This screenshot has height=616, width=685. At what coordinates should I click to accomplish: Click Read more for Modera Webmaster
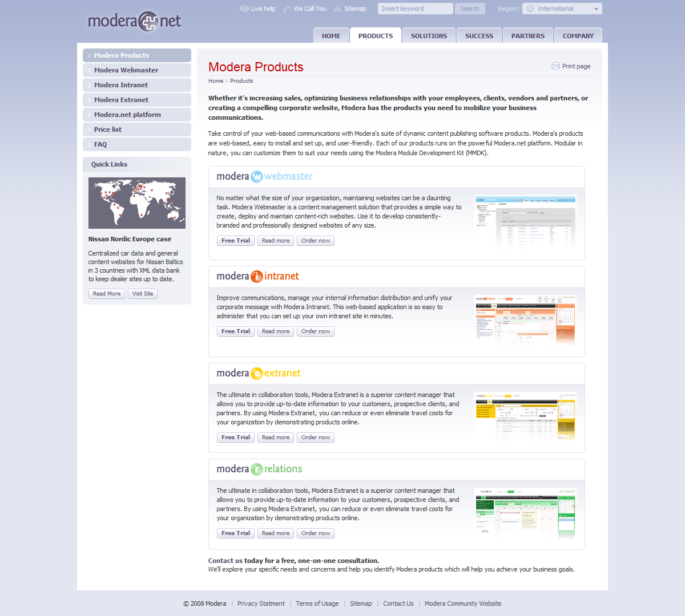pos(276,241)
